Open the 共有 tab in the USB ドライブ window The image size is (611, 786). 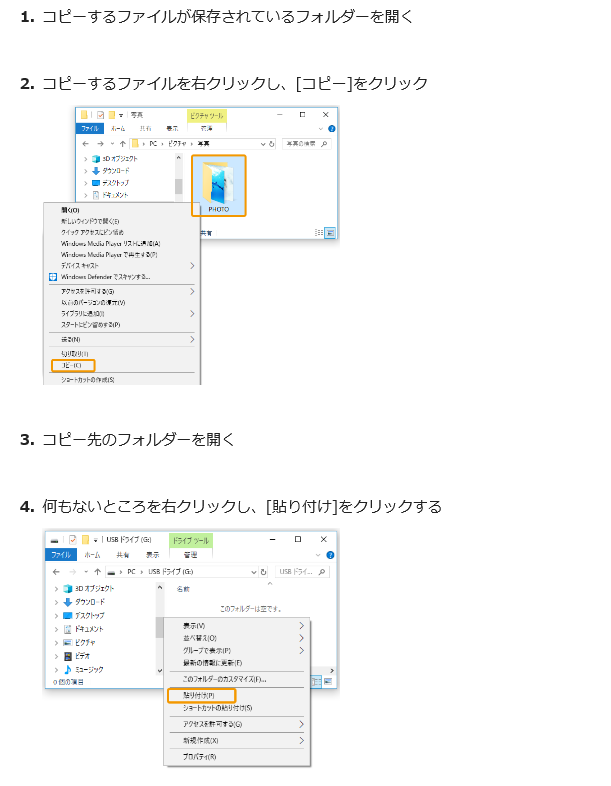click(123, 555)
